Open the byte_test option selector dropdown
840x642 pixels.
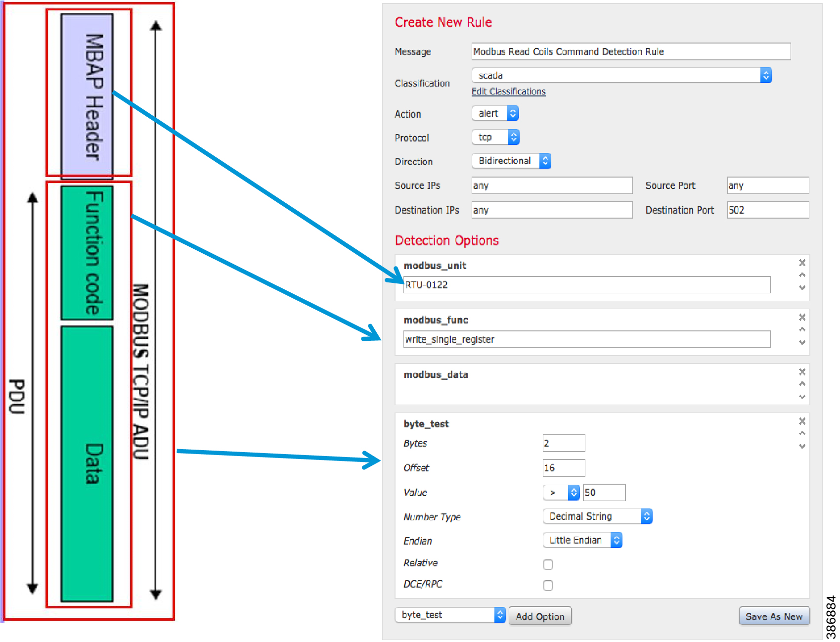click(450, 615)
